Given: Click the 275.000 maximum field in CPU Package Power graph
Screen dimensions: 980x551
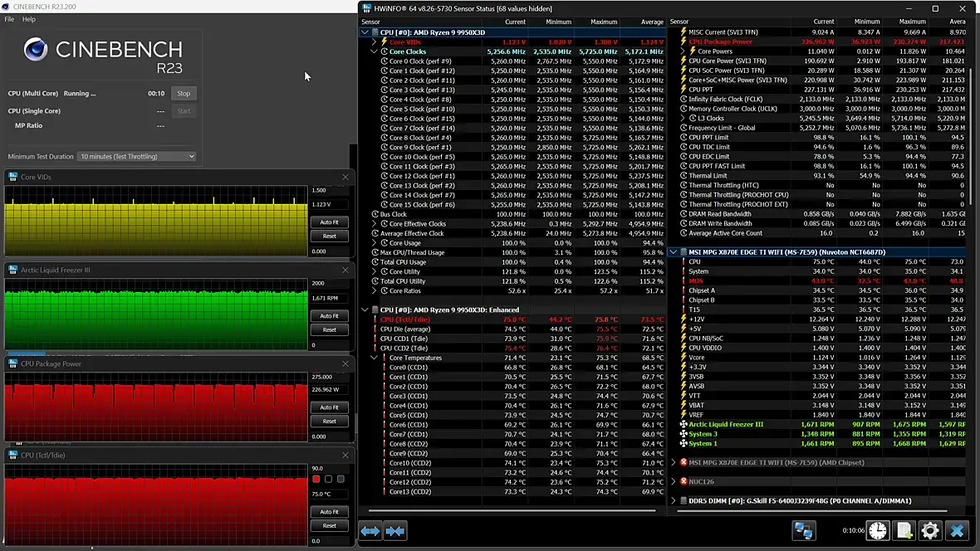Looking at the screenshot, I should 329,378.
